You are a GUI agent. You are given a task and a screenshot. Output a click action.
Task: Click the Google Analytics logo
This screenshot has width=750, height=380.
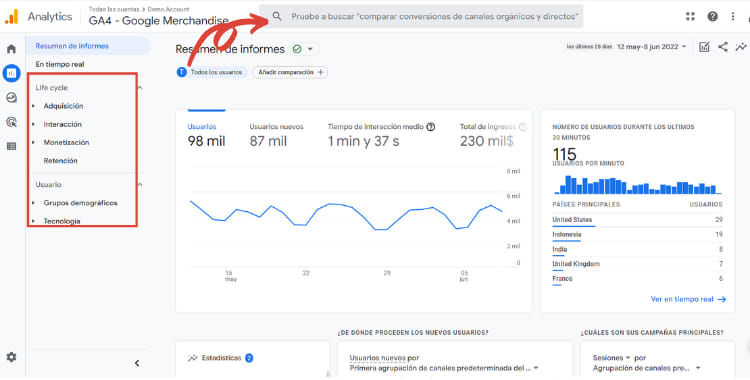(x=11, y=17)
